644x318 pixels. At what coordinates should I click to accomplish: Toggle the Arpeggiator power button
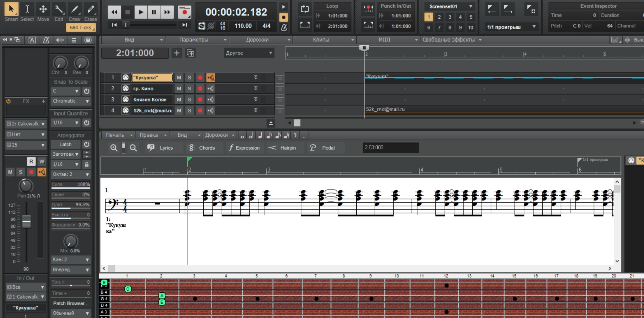[x=87, y=144]
